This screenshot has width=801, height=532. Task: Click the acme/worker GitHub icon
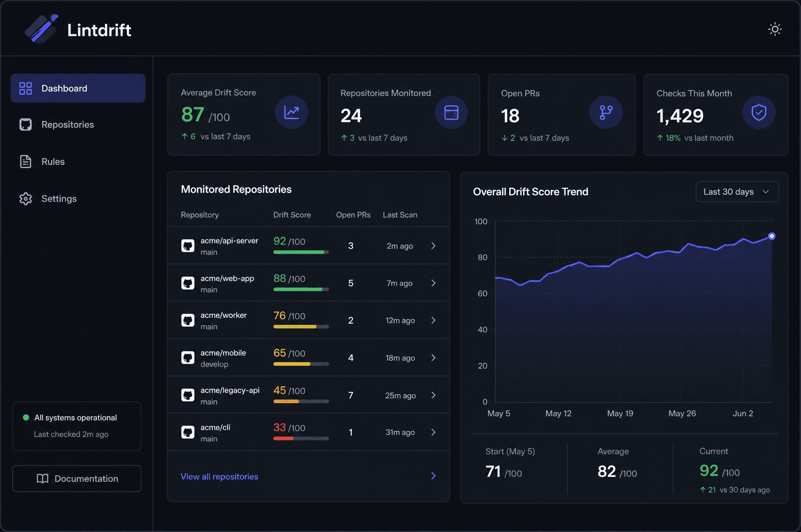tap(188, 320)
